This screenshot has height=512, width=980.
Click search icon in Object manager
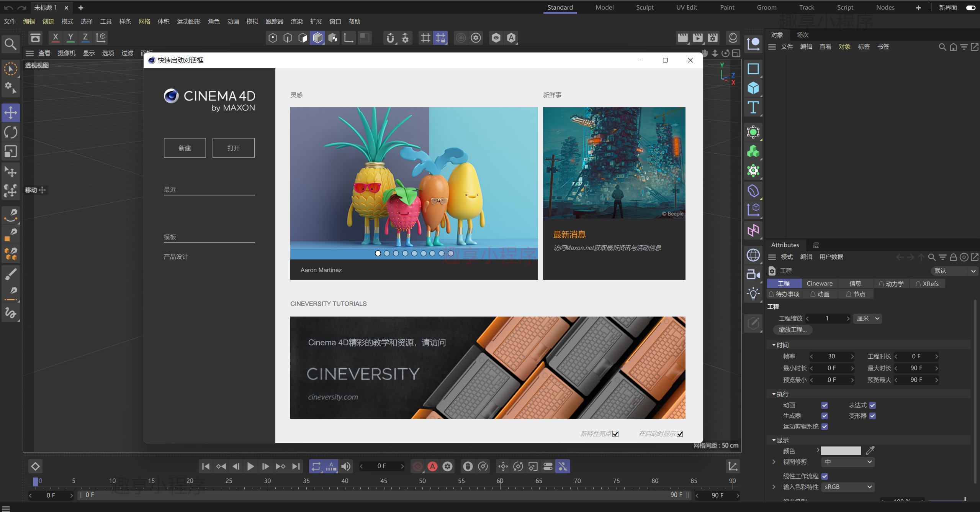tap(942, 47)
